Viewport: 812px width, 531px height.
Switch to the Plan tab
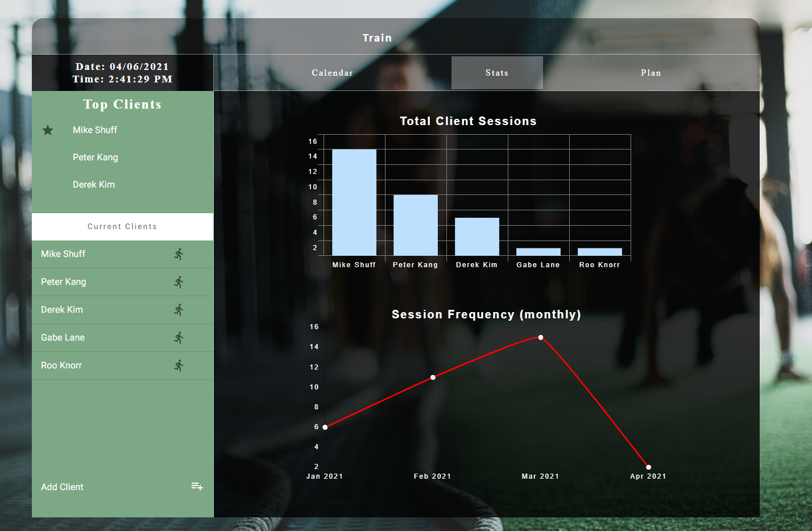[x=651, y=73]
